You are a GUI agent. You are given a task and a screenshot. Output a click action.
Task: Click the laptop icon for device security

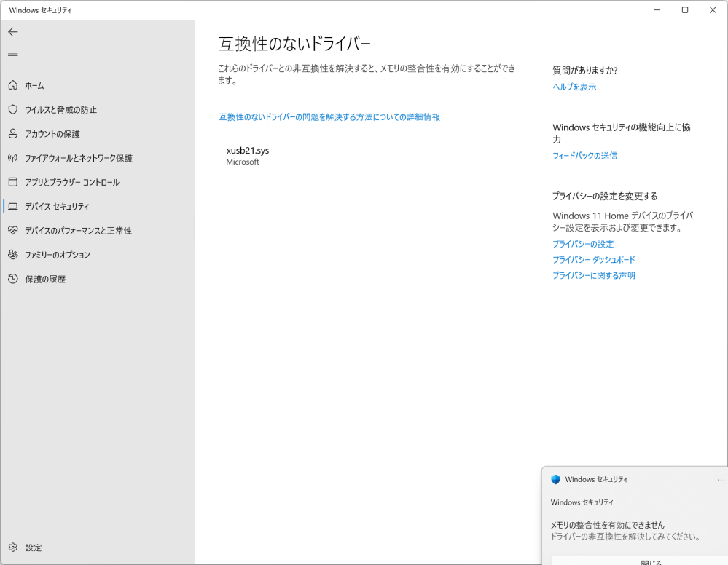coord(13,206)
